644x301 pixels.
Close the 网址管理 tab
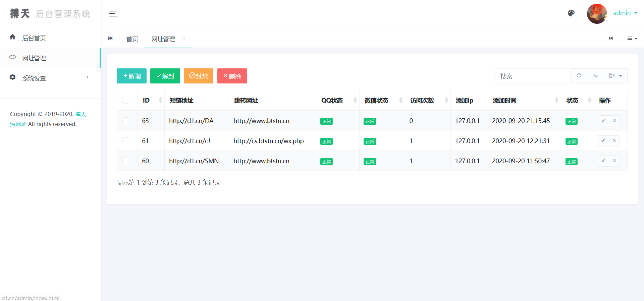184,39
